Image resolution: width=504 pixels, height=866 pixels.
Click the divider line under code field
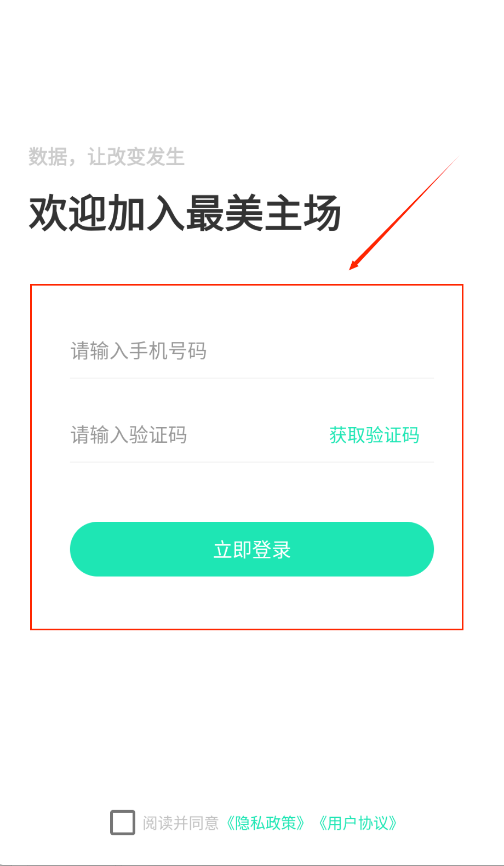[252, 462]
